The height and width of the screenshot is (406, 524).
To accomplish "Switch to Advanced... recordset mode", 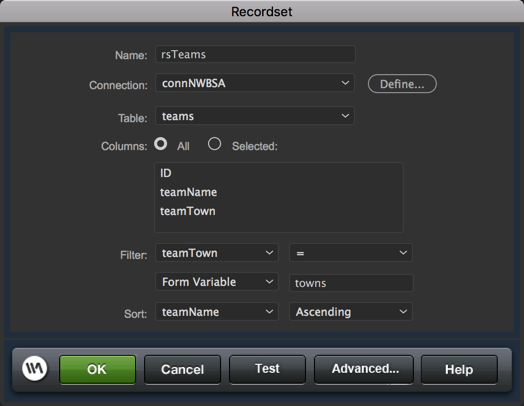I will 364,369.
